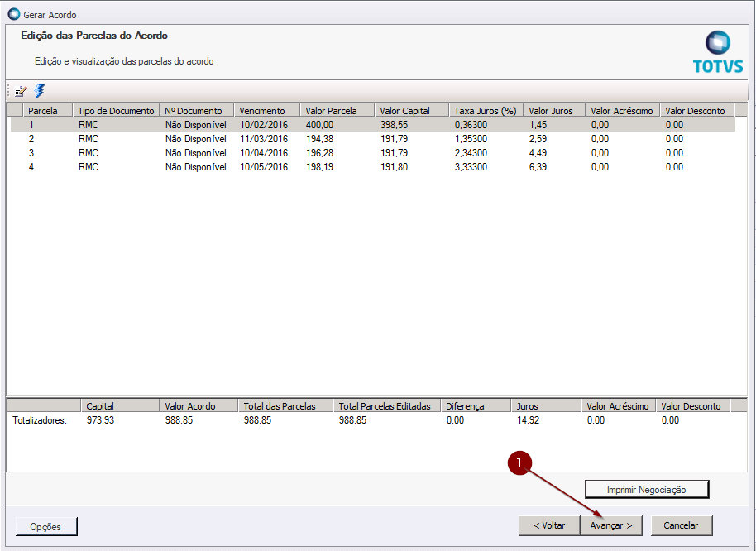This screenshot has height=551, width=756.
Task: Select the row due 10/04/2016
Action: (263, 153)
